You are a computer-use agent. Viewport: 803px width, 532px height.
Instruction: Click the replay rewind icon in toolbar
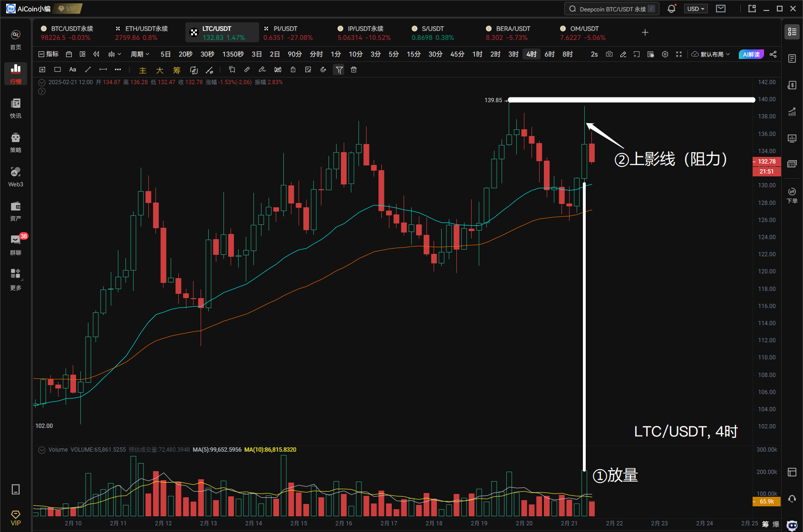pos(97,54)
